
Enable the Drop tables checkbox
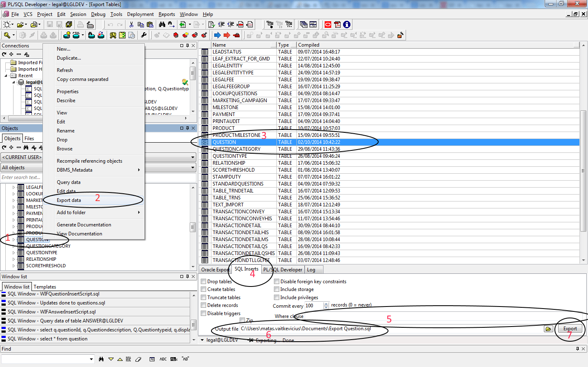[203, 281]
